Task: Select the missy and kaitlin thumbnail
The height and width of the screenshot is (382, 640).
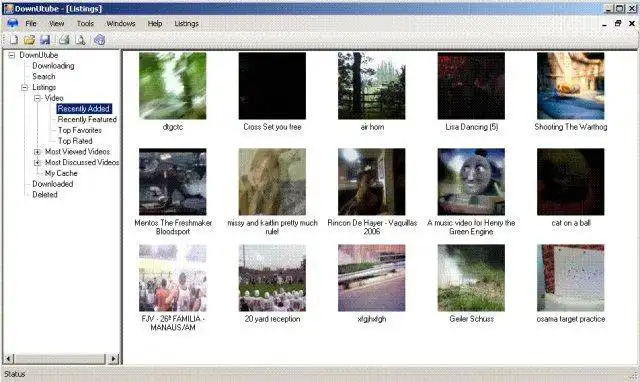Action: (x=272, y=182)
